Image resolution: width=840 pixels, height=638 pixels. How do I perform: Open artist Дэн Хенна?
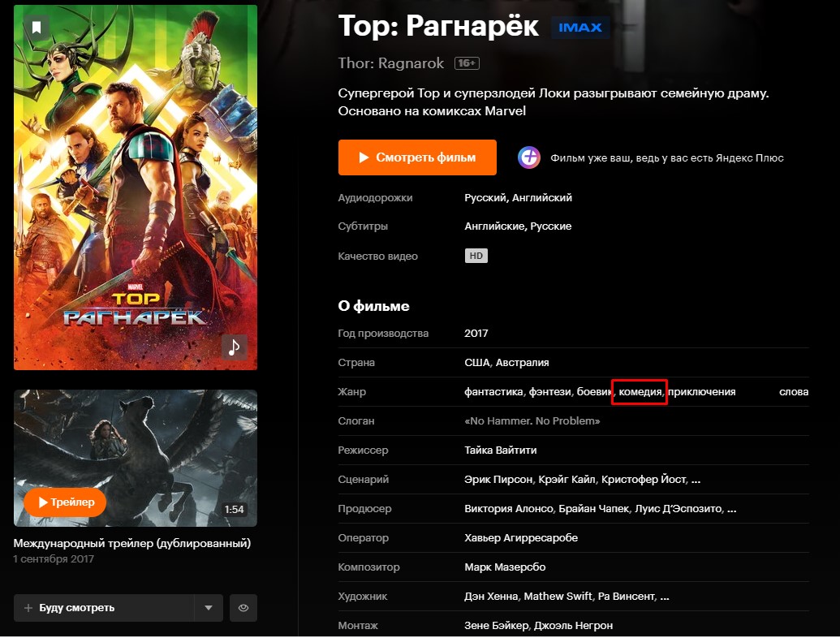[x=491, y=597]
